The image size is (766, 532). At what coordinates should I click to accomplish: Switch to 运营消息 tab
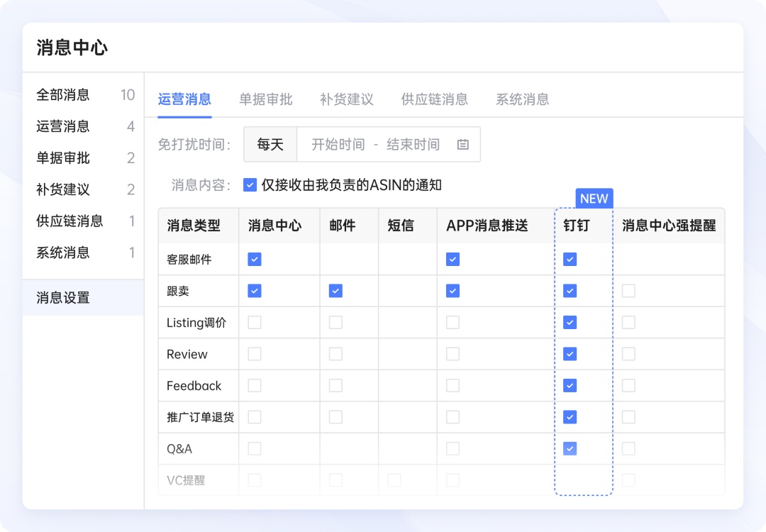point(184,99)
